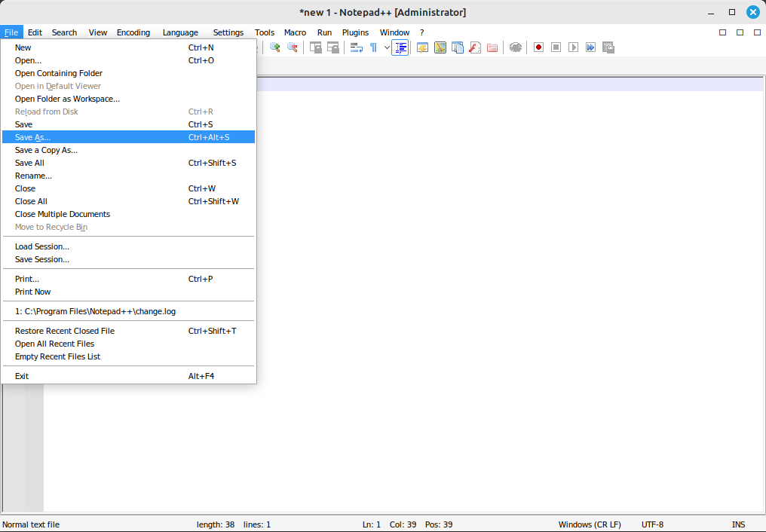Toggle Word Wrap toolbar icon

[356, 47]
